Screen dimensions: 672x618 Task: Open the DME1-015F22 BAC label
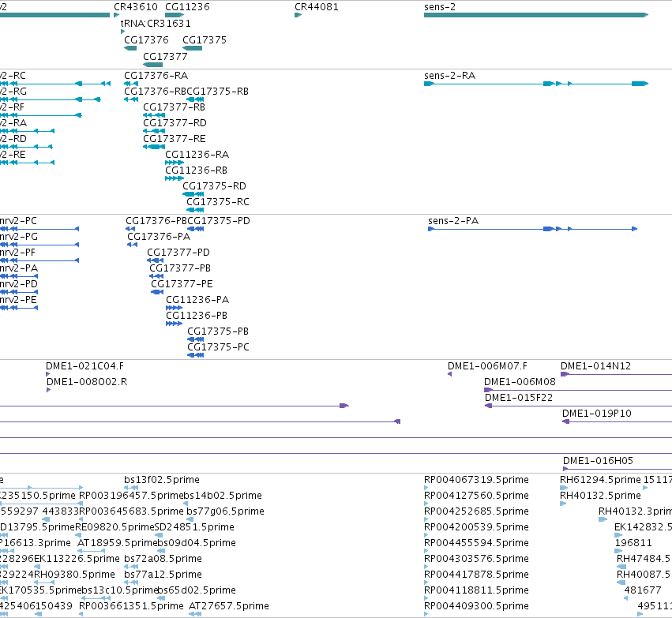click(x=519, y=398)
